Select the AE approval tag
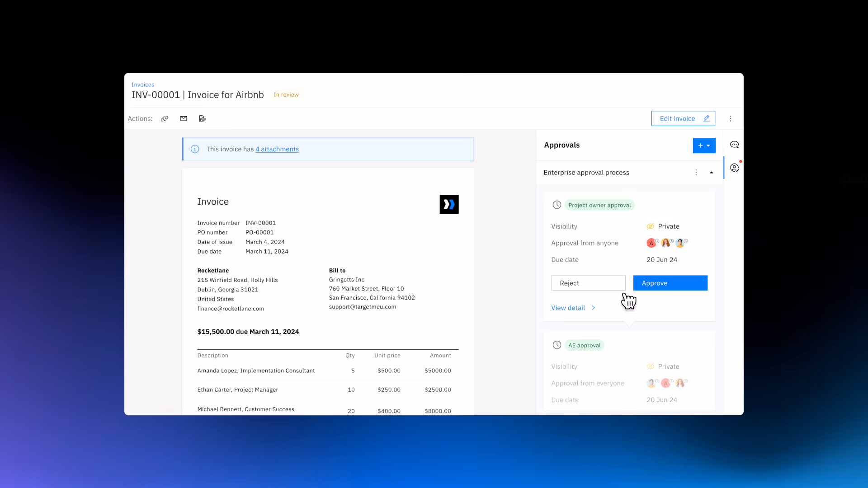 pyautogui.click(x=584, y=345)
